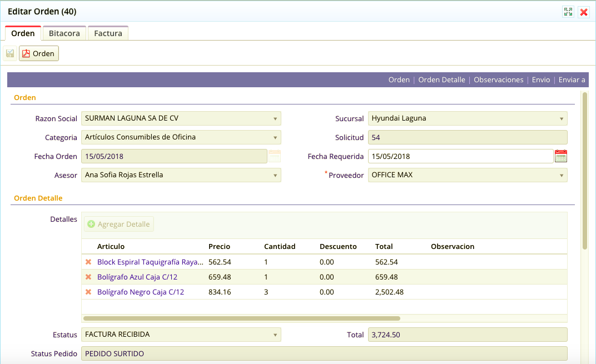Delete Bolígrafo Negro Caja C/12 row

(x=88, y=292)
